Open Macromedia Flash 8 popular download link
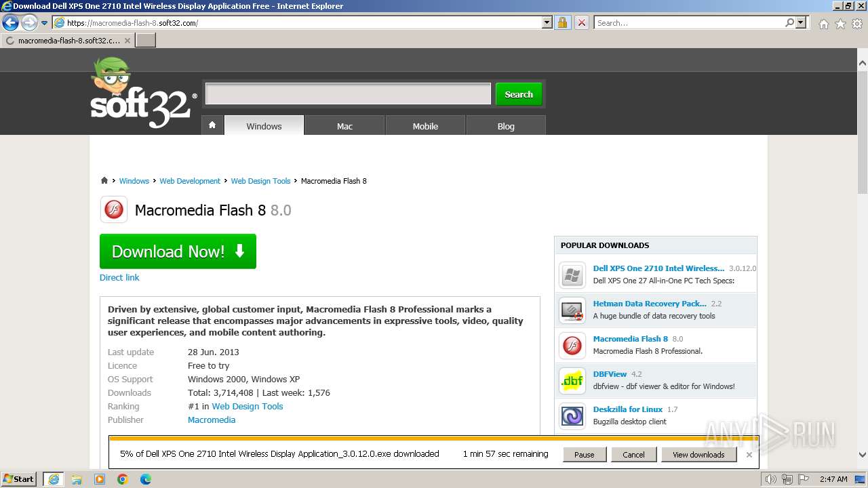This screenshot has width=868, height=488. pos(630,339)
